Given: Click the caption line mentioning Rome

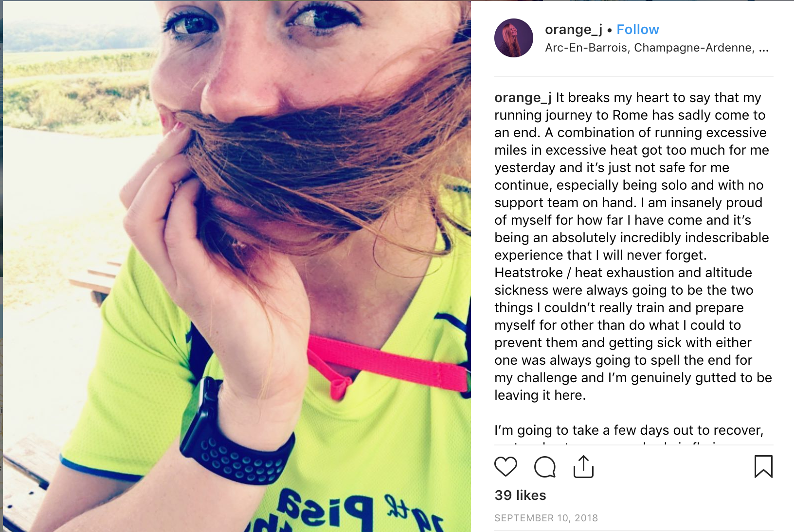Looking at the screenshot, I should tap(630, 115).
